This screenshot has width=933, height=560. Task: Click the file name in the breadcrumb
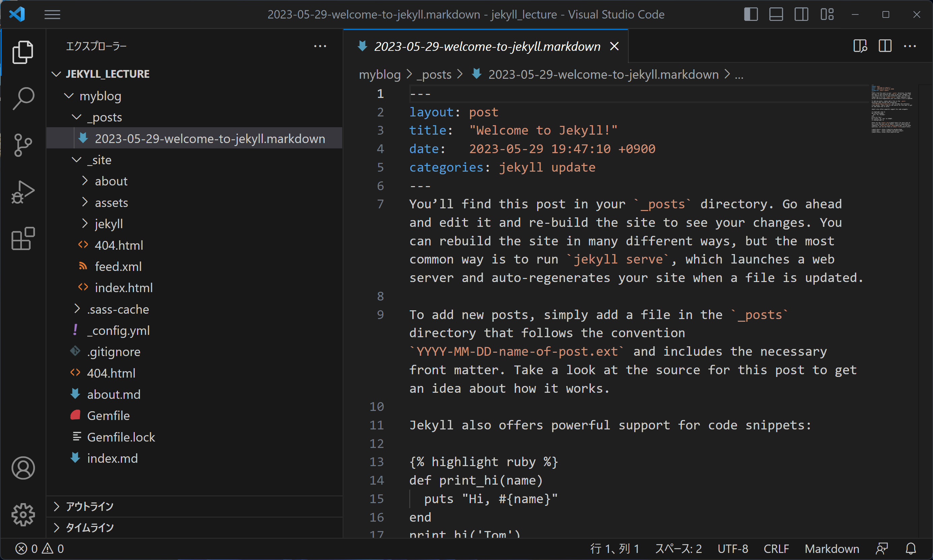click(603, 75)
